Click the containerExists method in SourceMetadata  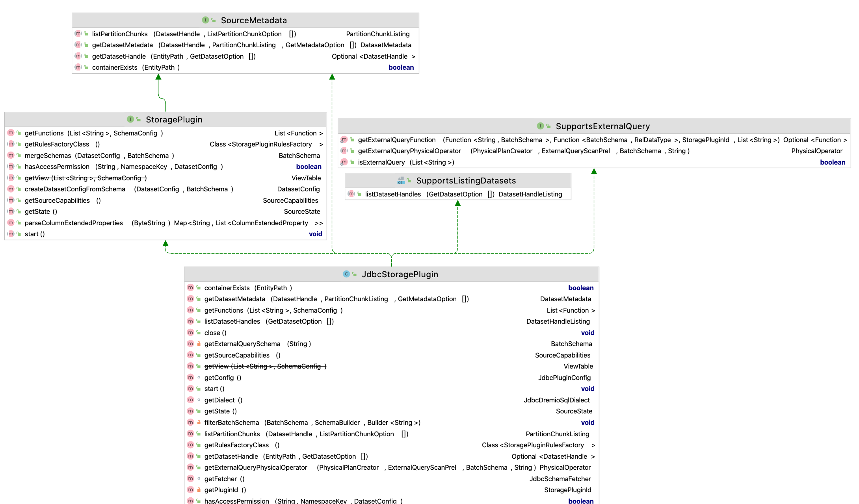[x=245, y=67]
